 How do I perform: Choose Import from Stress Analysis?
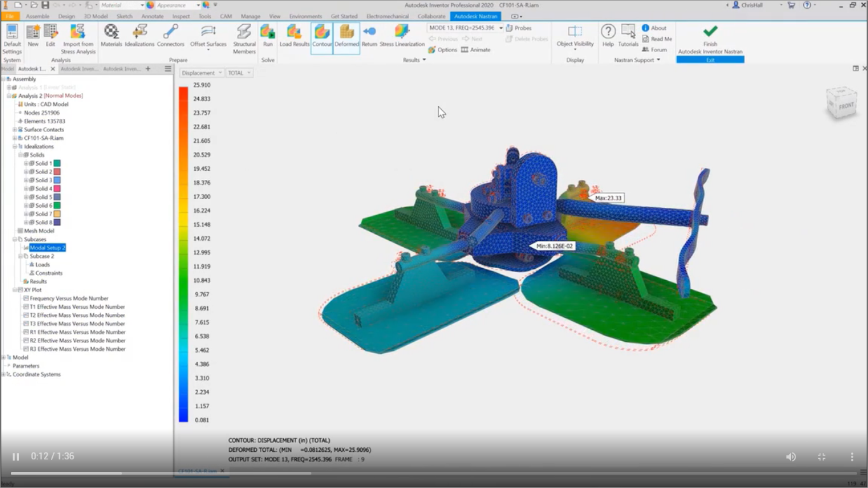[x=78, y=39]
